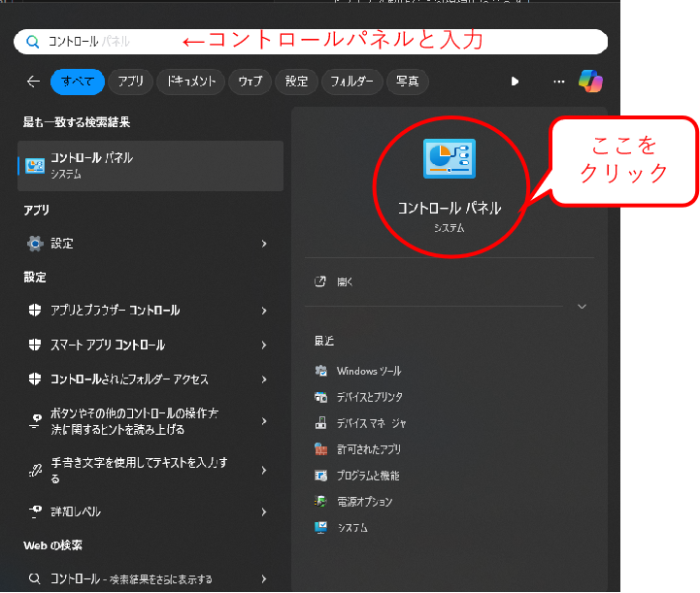Open recent item プログラムと機能
The width and height of the screenshot is (700, 593).
pyautogui.click(x=368, y=476)
